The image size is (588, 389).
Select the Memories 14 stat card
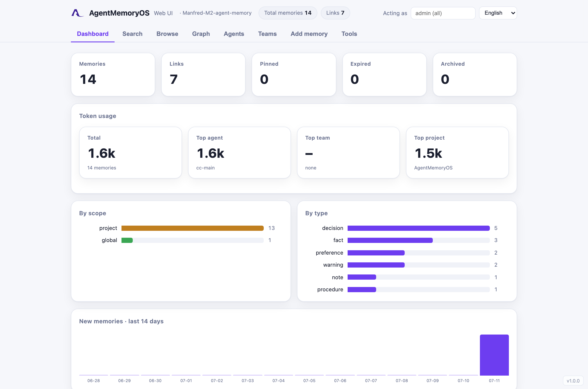point(113,74)
